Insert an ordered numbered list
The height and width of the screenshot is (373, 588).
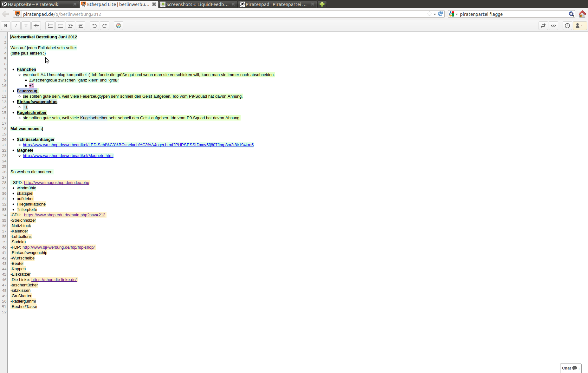(50, 26)
